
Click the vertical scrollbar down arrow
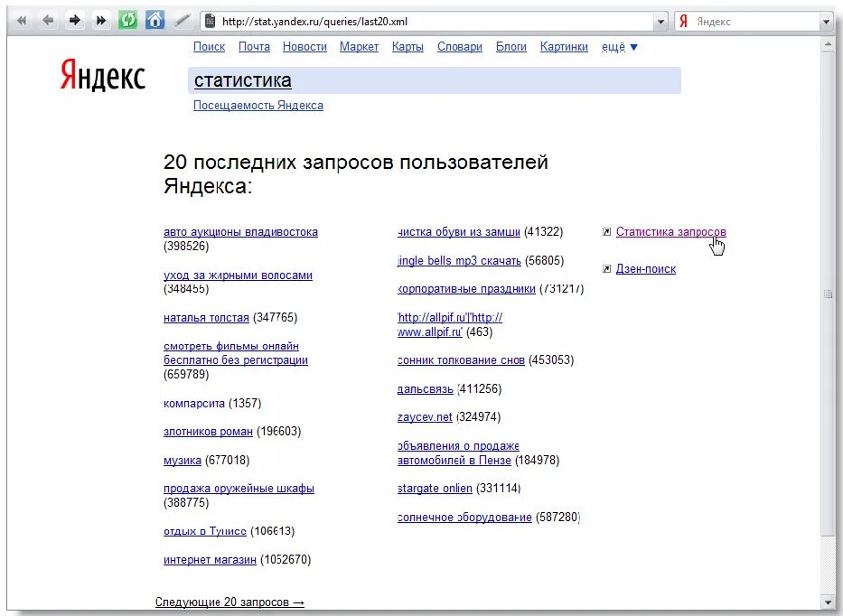click(x=828, y=602)
